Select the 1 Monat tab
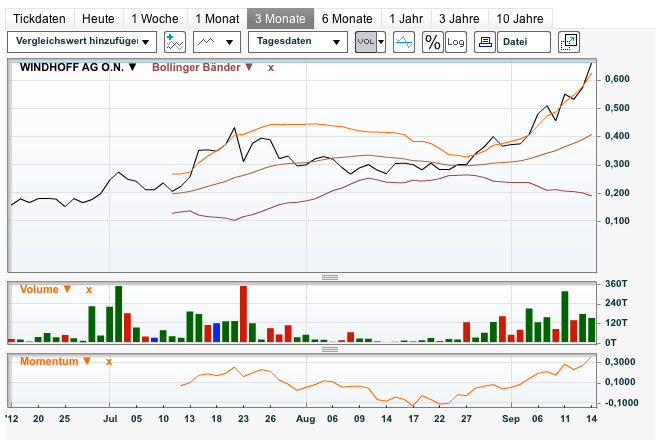 pyautogui.click(x=217, y=19)
